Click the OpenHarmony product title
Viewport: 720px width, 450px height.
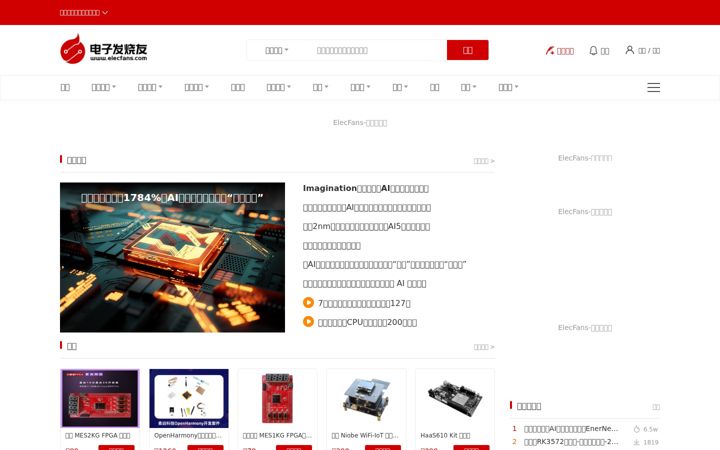[x=188, y=435]
